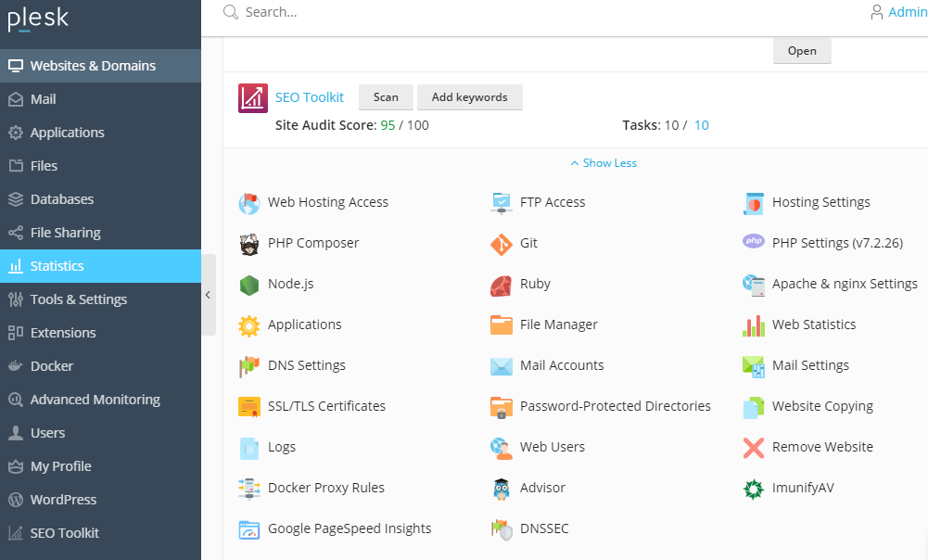The height and width of the screenshot is (560, 928).
Task: Go to the Tools & Settings section
Action: point(78,299)
